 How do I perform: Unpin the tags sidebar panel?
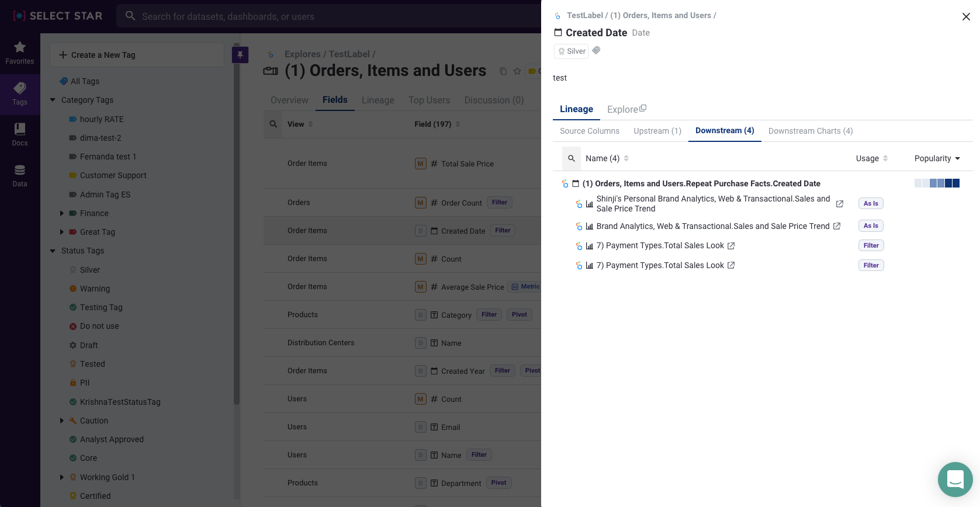point(240,55)
